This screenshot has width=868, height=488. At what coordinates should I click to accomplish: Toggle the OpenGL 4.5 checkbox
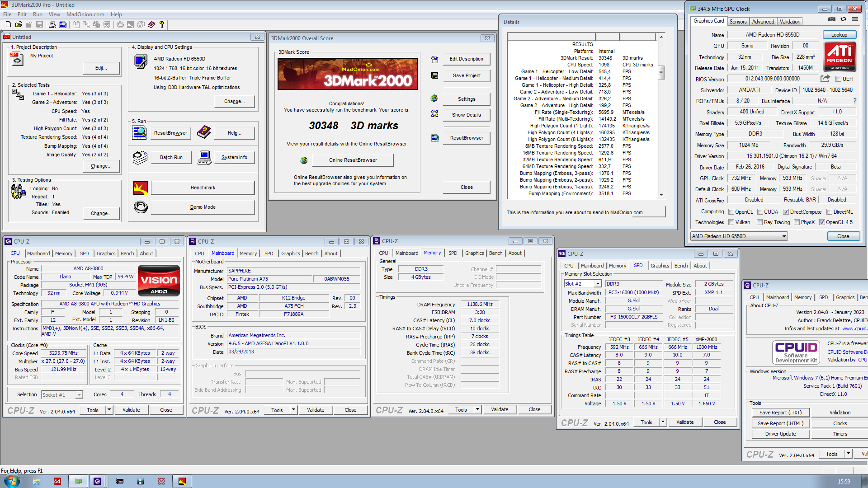click(x=822, y=222)
